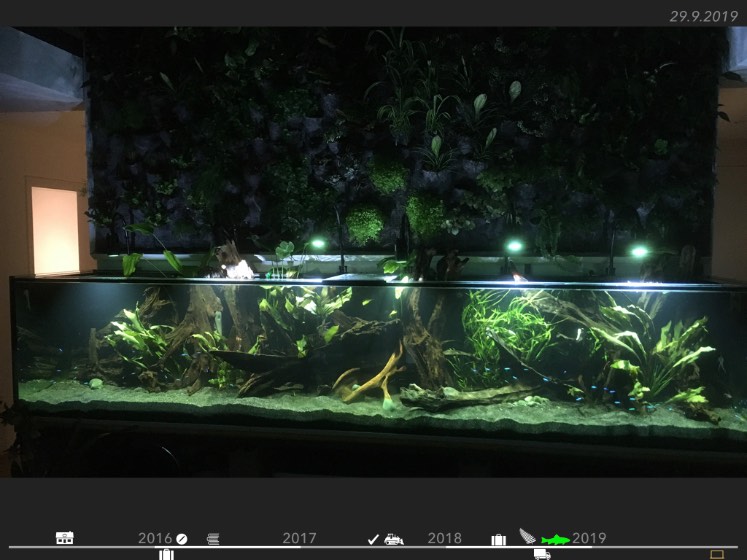Select the 2018 year label
Screen dimensions: 747x560
click(445, 538)
